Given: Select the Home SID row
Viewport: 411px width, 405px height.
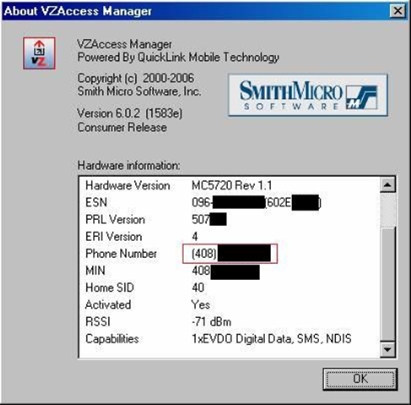Looking at the screenshot, I should (x=229, y=288).
